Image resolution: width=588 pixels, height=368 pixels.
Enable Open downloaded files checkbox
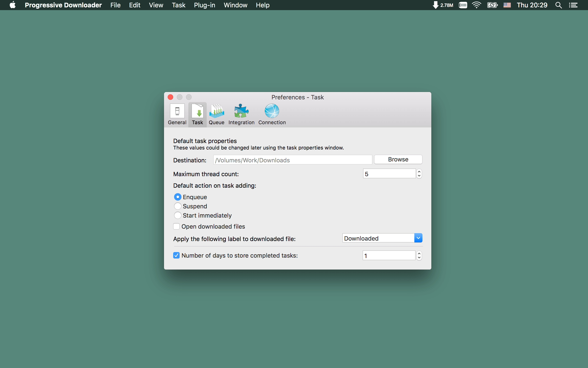pos(176,226)
